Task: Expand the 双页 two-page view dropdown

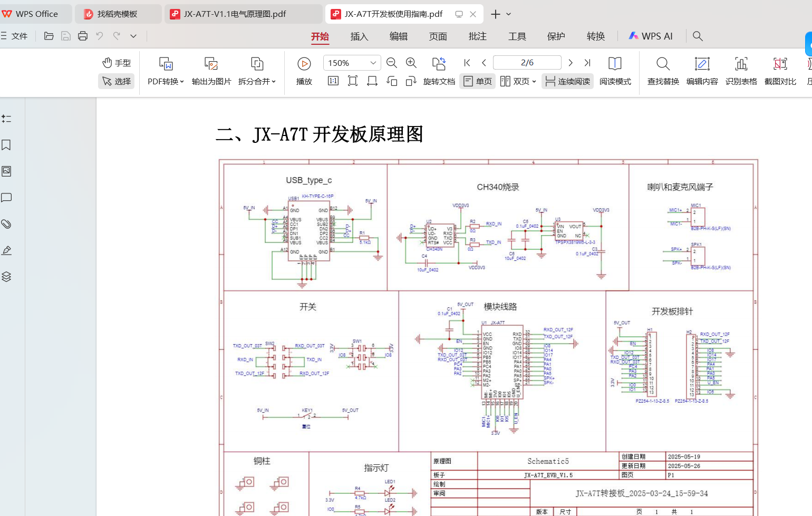Action: pos(518,81)
